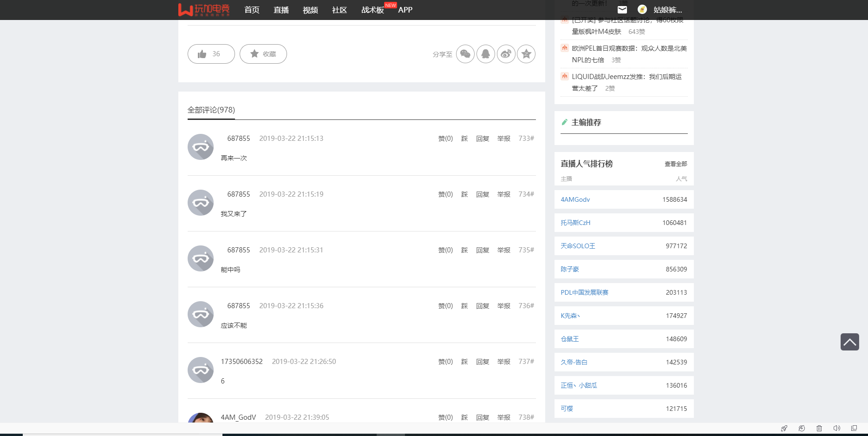Open the 直播 navigation item
Screen dimensions: 868x436
[281, 10]
